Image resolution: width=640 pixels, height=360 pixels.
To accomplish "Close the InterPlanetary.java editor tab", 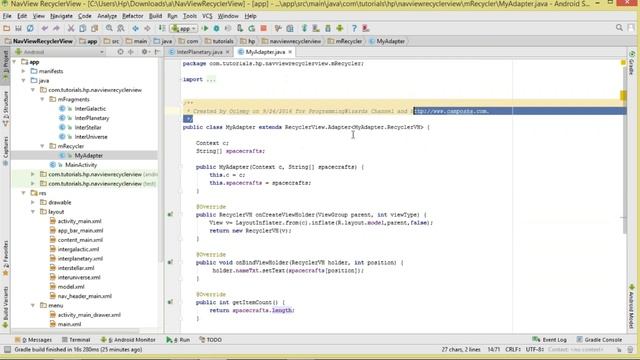I will coord(228,52).
